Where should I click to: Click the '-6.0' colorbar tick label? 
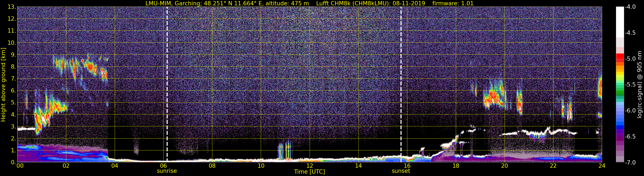tap(630, 111)
